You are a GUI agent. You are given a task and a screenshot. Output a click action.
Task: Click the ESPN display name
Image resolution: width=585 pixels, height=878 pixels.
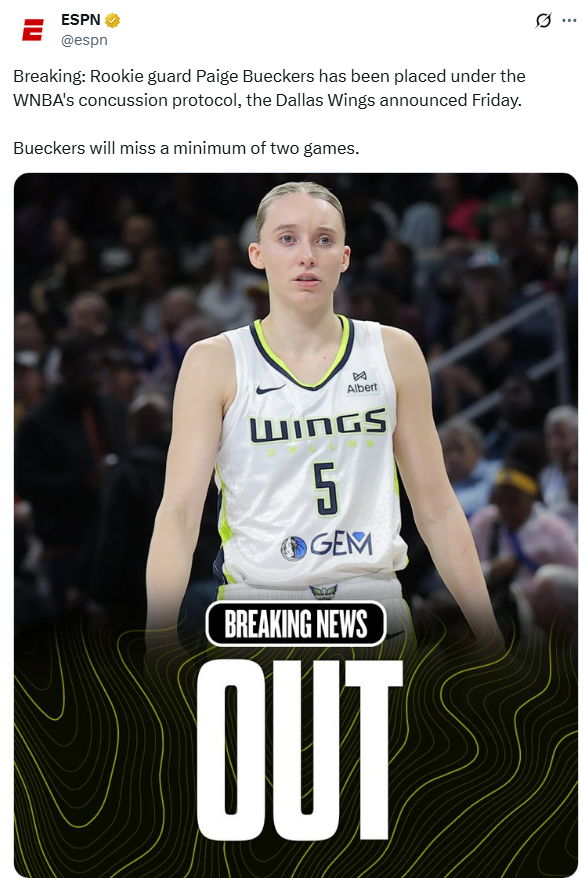click(x=81, y=20)
